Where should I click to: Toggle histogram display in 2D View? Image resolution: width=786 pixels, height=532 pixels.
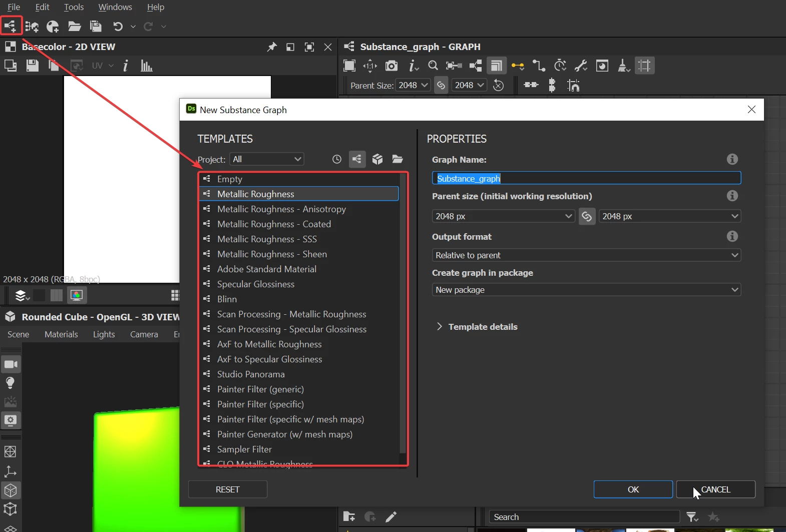pos(146,66)
